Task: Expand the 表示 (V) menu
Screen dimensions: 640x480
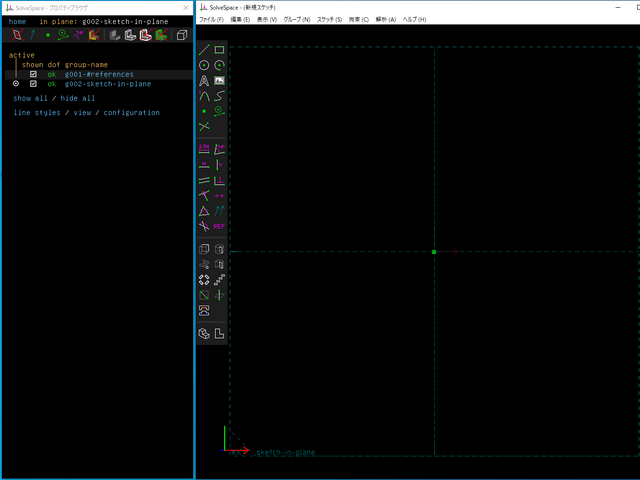Action: pyautogui.click(x=267, y=20)
